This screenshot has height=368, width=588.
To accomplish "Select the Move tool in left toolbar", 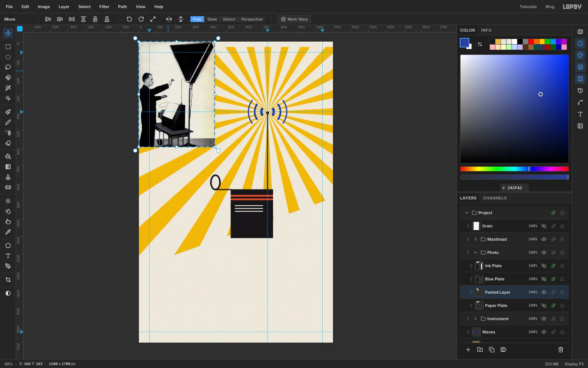I will click(8, 33).
